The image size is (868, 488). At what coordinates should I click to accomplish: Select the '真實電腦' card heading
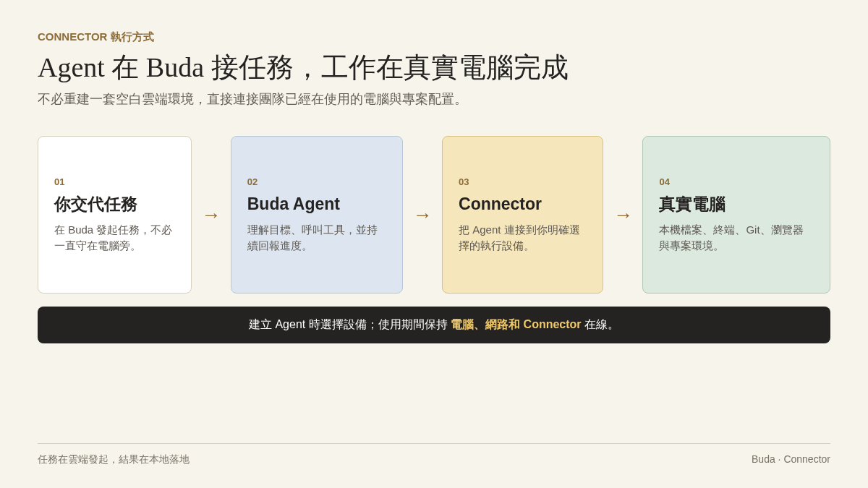(x=692, y=205)
